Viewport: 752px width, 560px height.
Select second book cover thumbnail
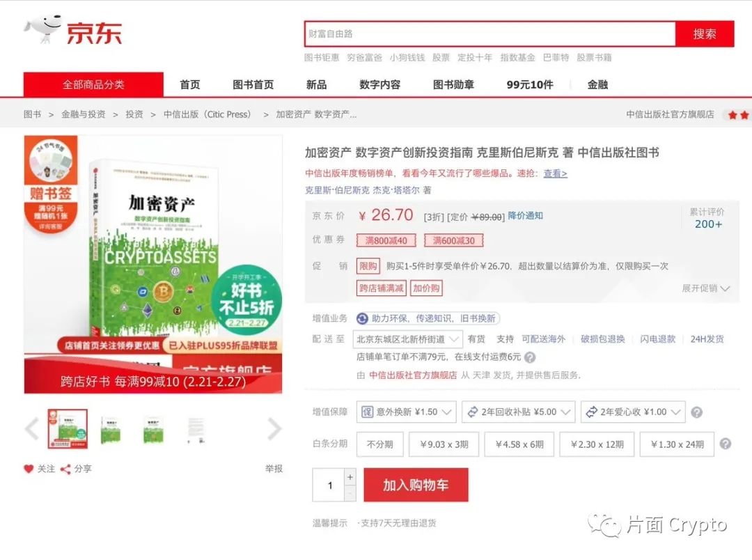coord(110,428)
